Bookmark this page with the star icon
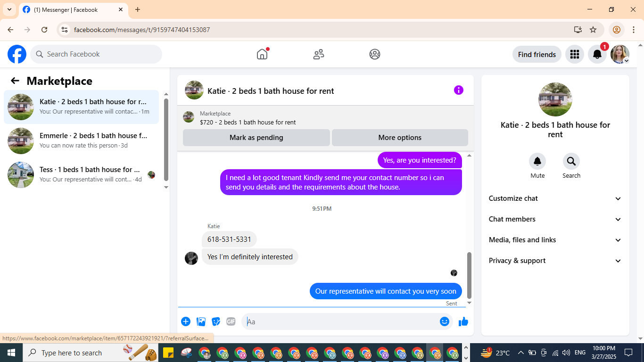 tap(593, 30)
